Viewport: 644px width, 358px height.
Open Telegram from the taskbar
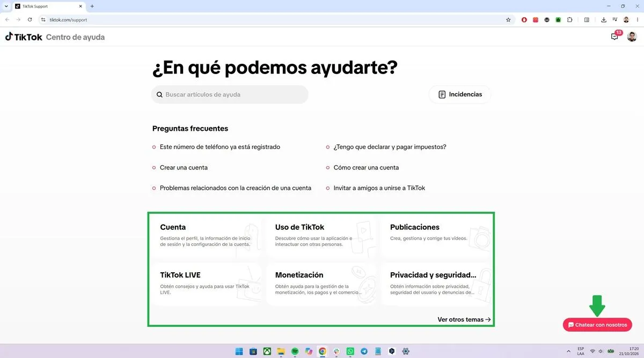(364, 351)
